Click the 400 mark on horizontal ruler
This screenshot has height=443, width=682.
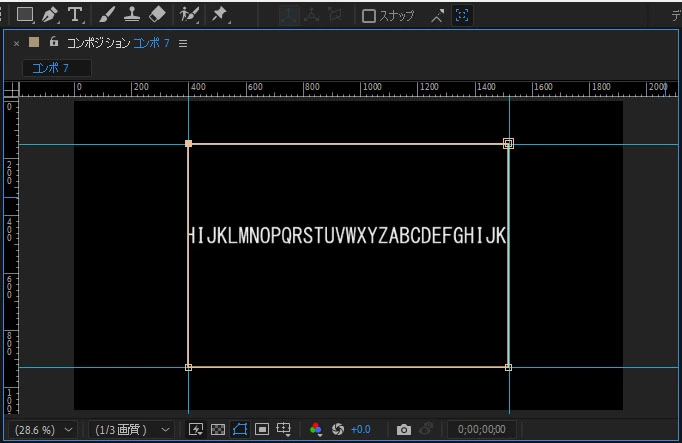198,87
